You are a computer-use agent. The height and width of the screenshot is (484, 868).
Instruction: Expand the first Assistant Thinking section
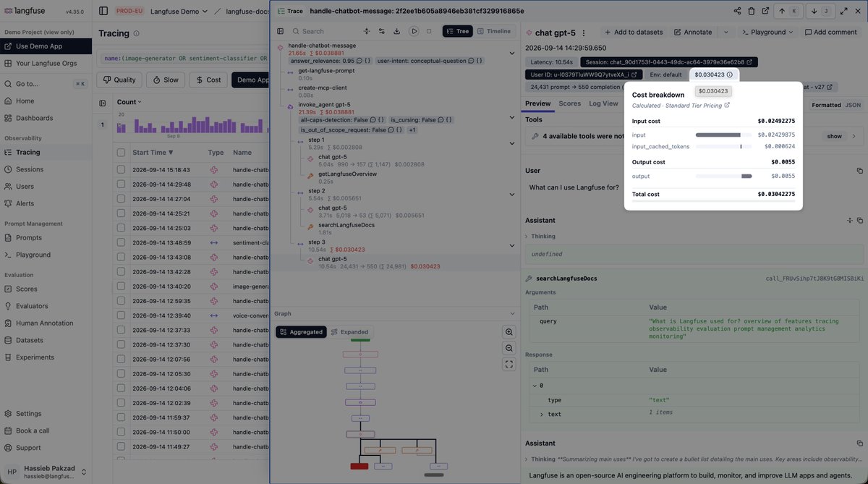(539, 236)
